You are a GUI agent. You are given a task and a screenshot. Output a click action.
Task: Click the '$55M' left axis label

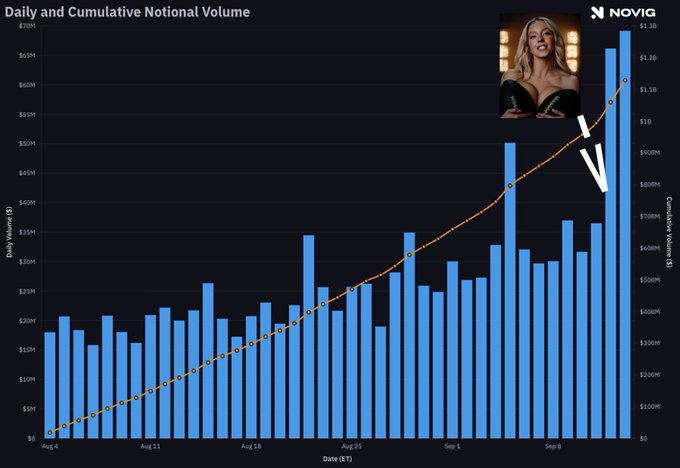(27, 115)
